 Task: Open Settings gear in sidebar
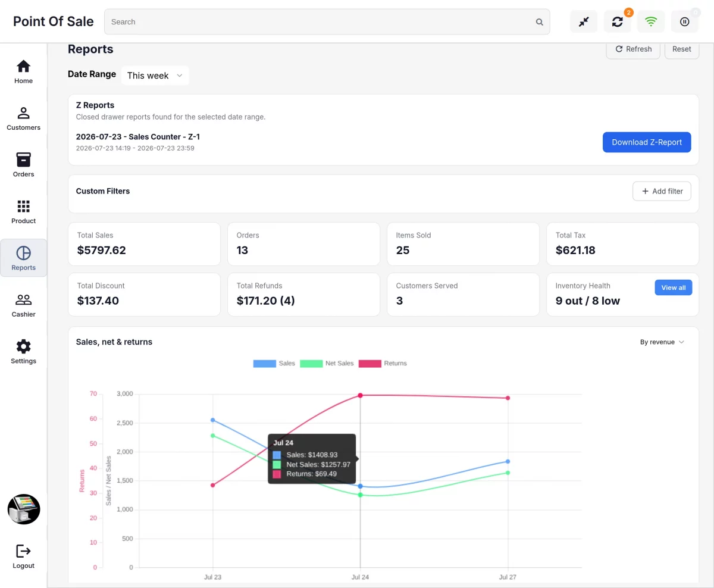pyautogui.click(x=23, y=351)
